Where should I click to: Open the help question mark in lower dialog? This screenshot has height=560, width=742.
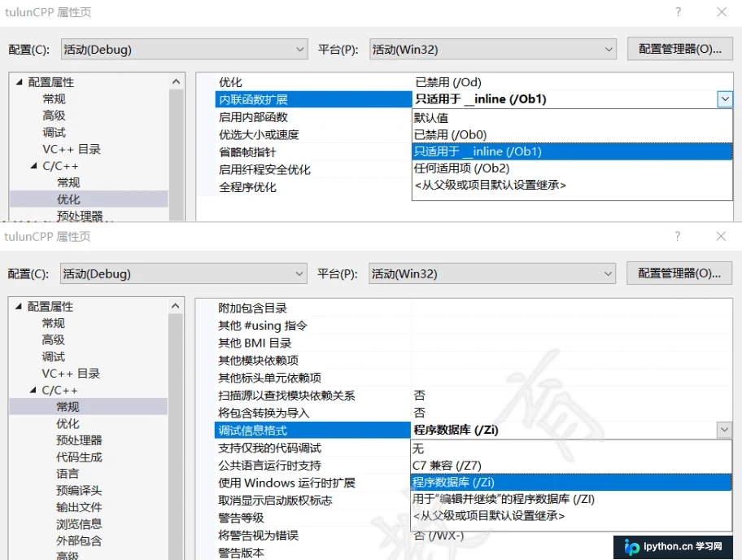click(677, 236)
